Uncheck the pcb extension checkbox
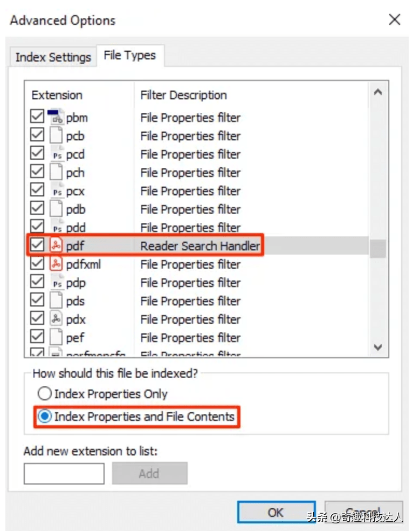 37,135
